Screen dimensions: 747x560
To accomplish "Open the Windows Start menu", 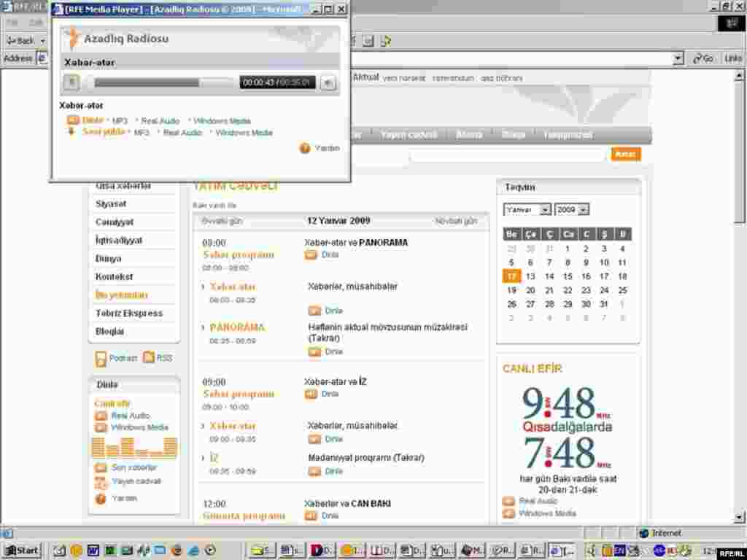I will click(x=22, y=551).
